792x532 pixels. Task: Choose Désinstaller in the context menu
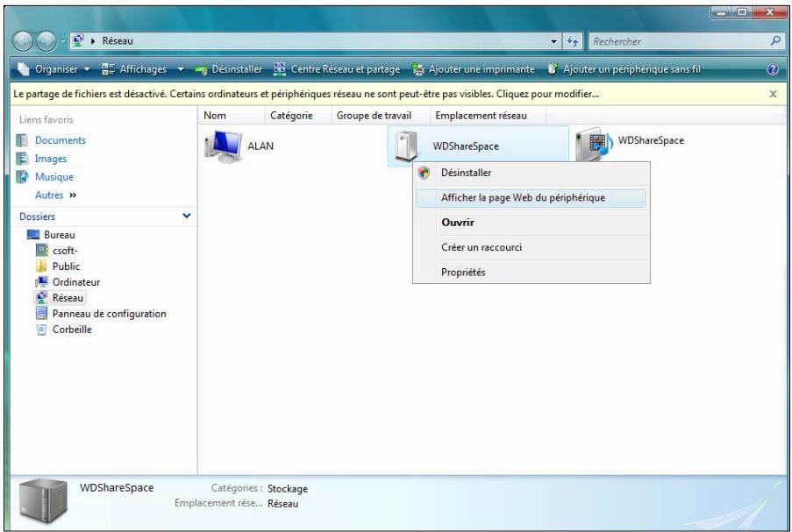point(531,173)
